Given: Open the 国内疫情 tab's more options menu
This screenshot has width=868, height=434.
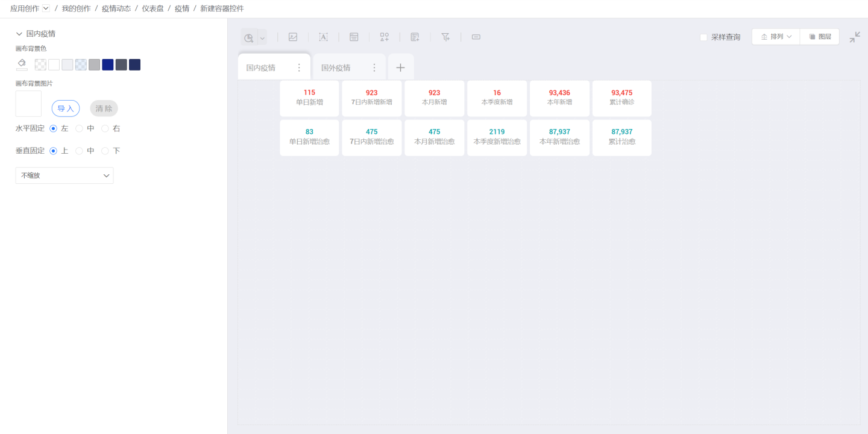Looking at the screenshot, I should (299, 68).
